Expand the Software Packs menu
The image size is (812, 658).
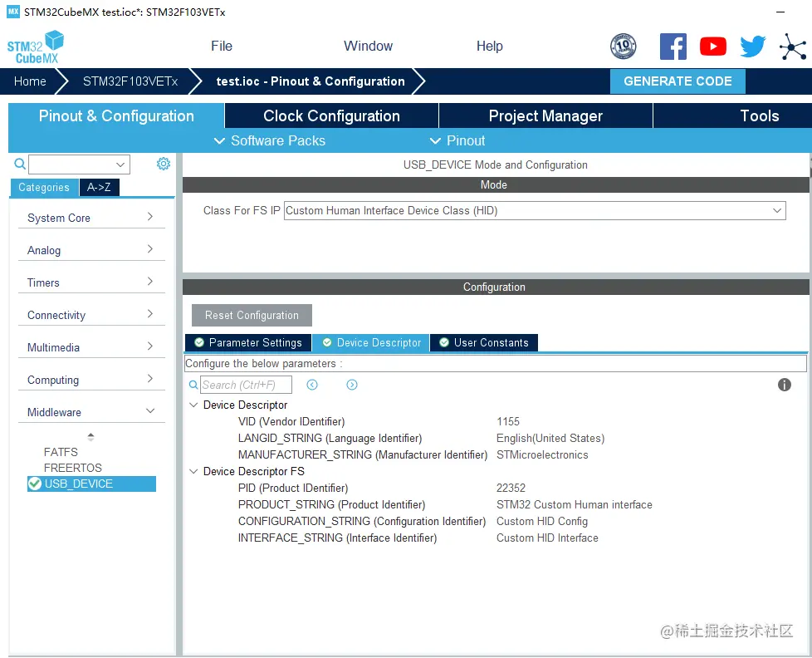tap(270, 140)
